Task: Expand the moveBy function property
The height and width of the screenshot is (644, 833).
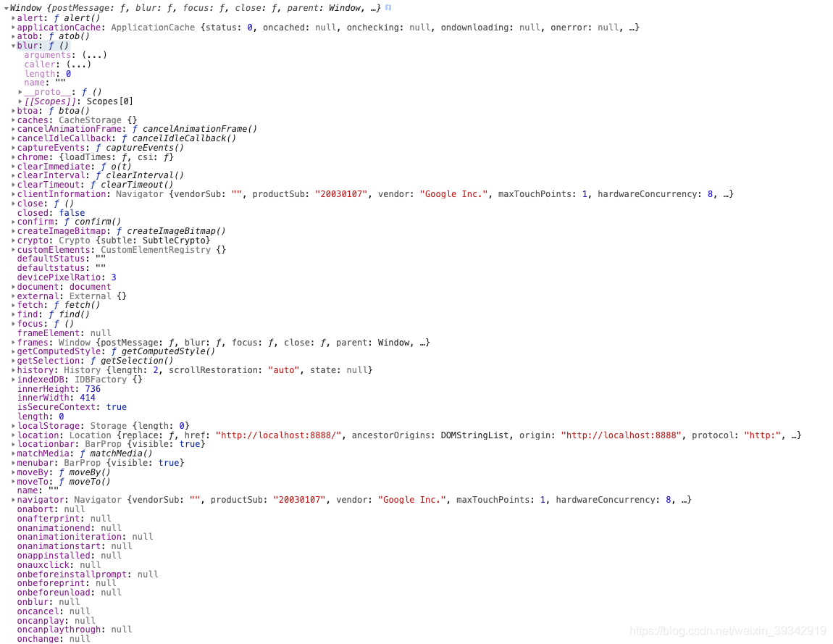Action: [13, 472]
